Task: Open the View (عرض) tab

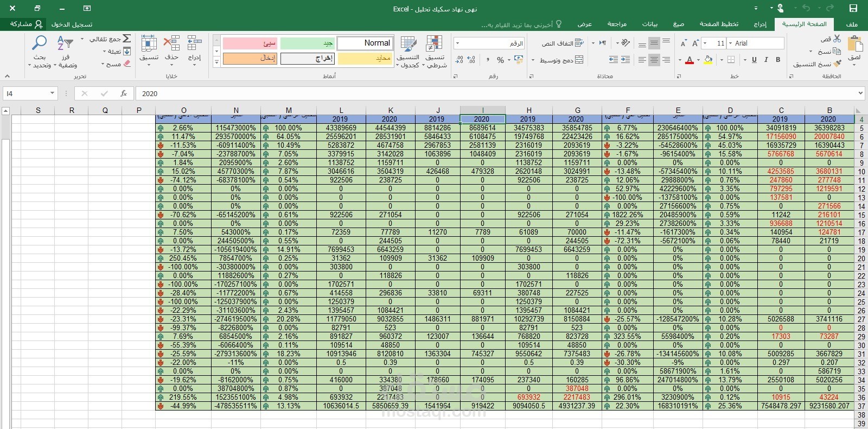Action: (585, 24)
